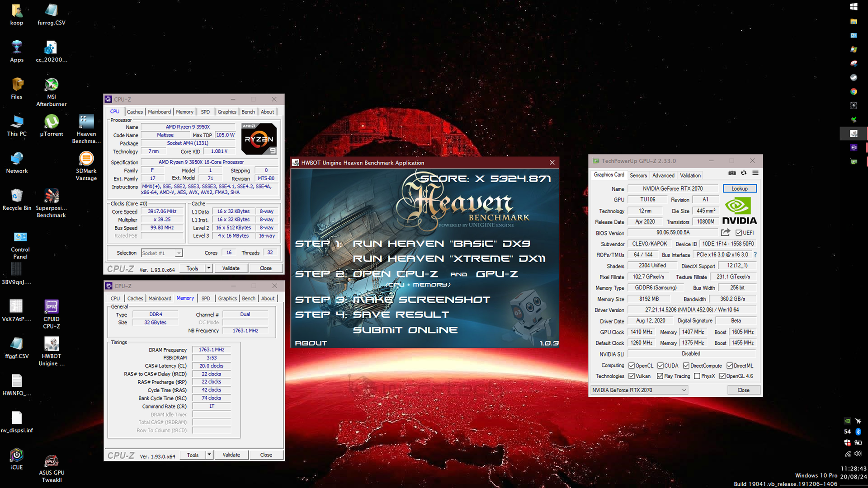Viewport: 868px width, 488px height.
Task: Click Make Screenshot in HWBOT Heaven
Action: (x=421, y=300)
